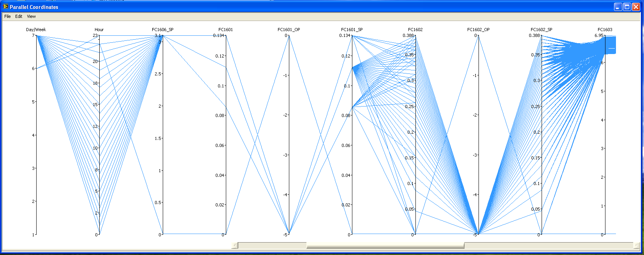Image resolution: width=644 pixels, height=255 pixels.
Task: Open the View menu
Action: pyautogui.click(x=31, y=16)
